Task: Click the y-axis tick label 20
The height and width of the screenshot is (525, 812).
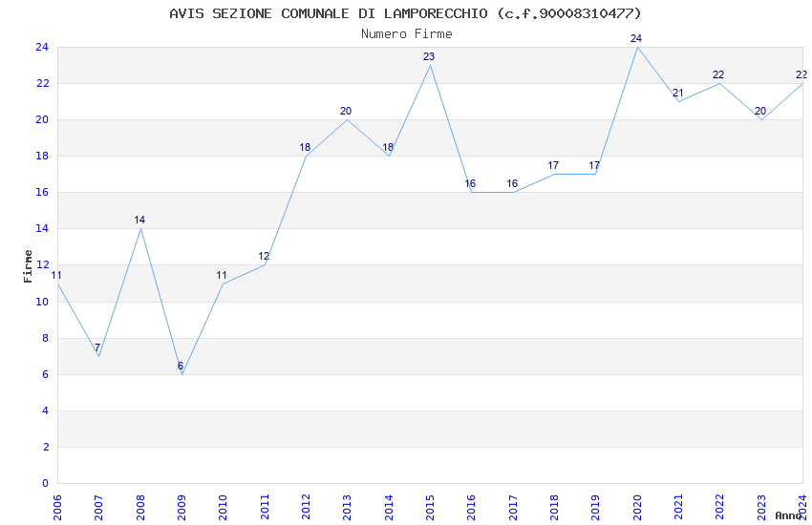Action: (42, 119)
